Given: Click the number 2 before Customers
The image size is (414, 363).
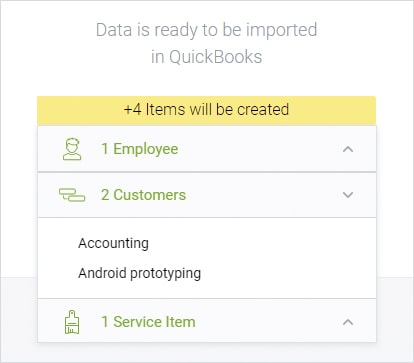Looking at the screenshot, I should pos(105,195).
